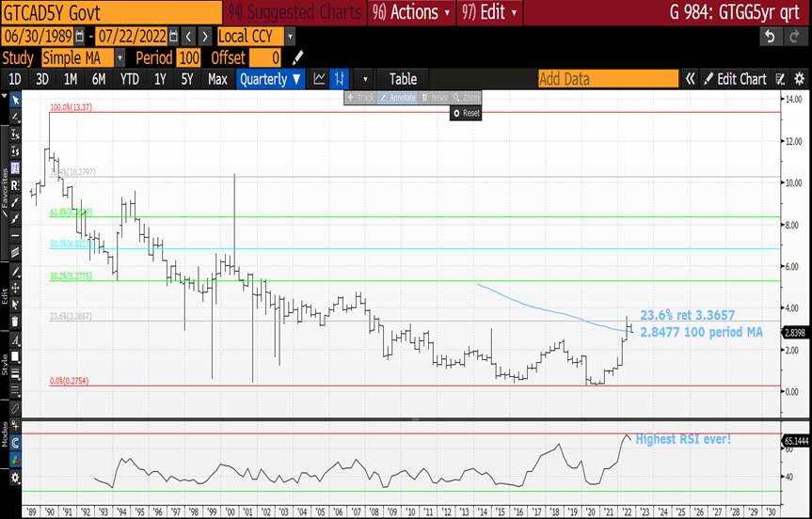Viewport: 812px width, 519px height.
Task: Click the 100.0%(13.37) Fibonacci level label
Action: (71, 107)
